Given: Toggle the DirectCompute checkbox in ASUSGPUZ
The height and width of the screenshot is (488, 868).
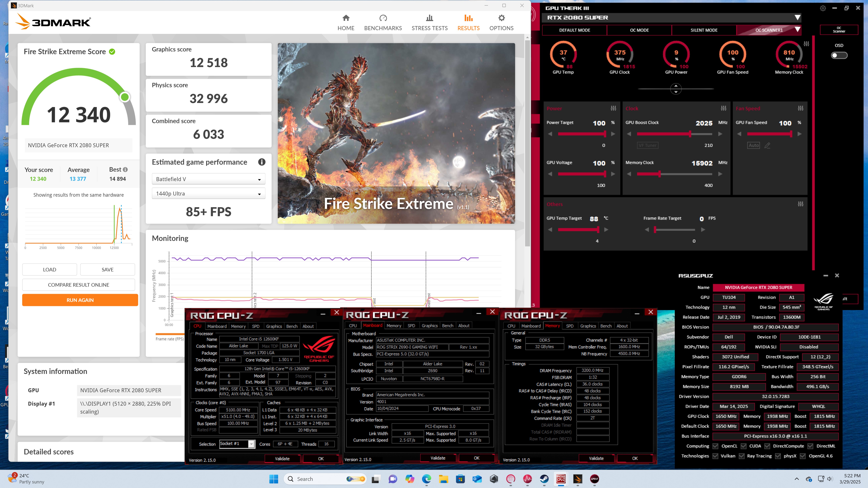Looking at the screenshot, I should tap(767, 446).
